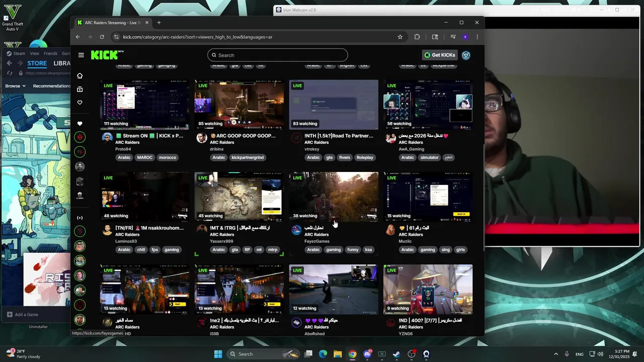Go back in the Steam window

click(9, 63)
